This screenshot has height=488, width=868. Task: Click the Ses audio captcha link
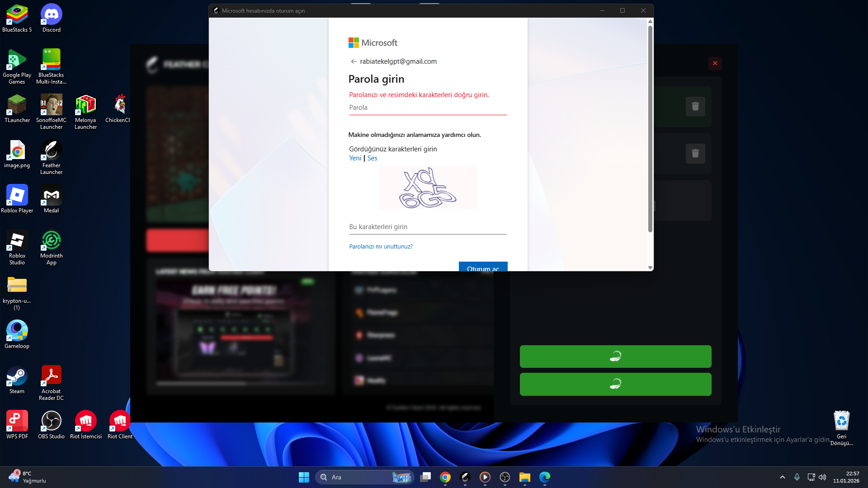(x=372, y=158)
